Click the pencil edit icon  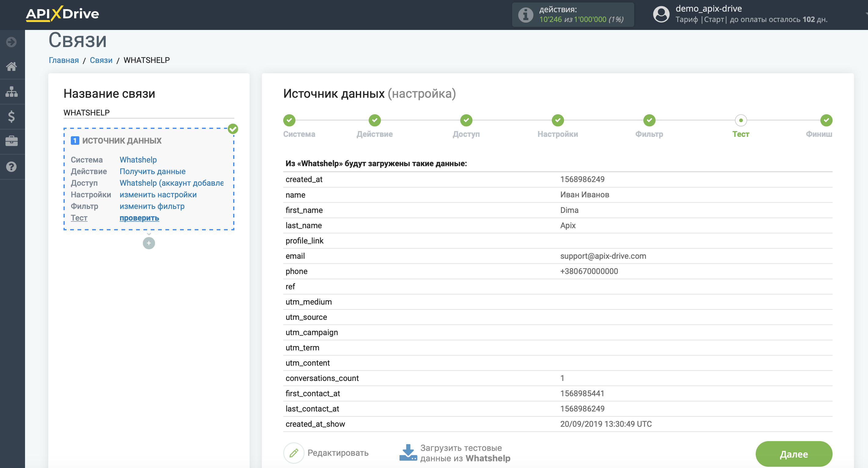click(x=294, y=453)
